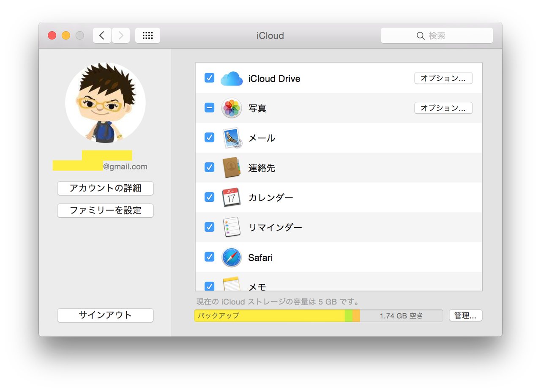The width and height of the screenshot is (541, 392).
Task: Minimize window with the yellow button
Action: (x=66, y=36)
